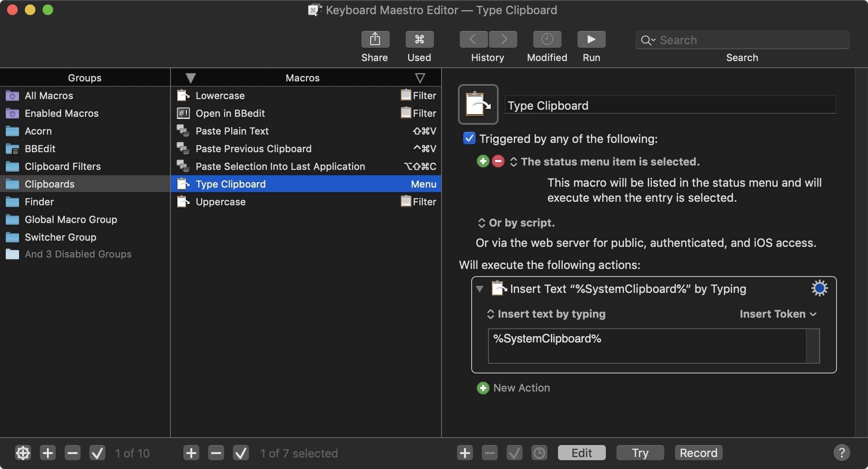Toggle the 'Triggered by any of the following' checkbox
The width and height of the screenshot is (868, 469).
[x=469, y=138]
